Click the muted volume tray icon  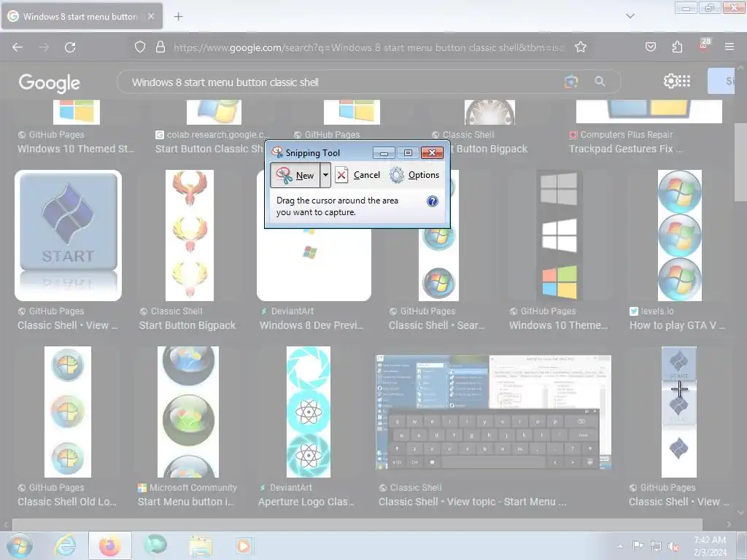tap(673, 546)
